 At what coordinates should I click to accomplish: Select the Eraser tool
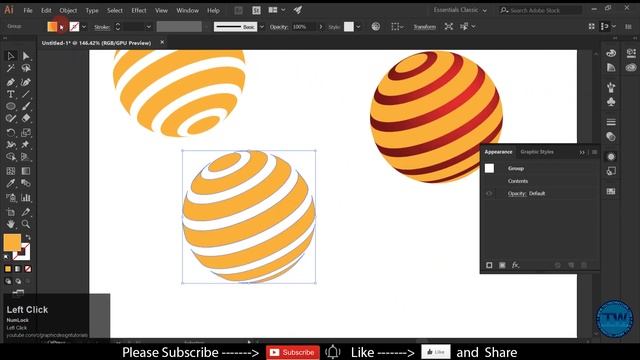[x=26, y=118]
